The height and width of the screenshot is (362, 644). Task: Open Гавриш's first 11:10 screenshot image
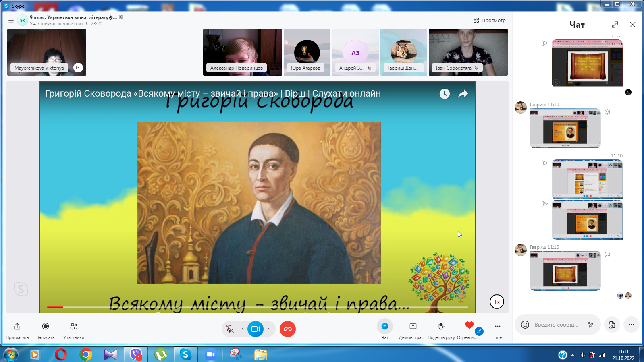pyautogui.click(x=565, y=128)
